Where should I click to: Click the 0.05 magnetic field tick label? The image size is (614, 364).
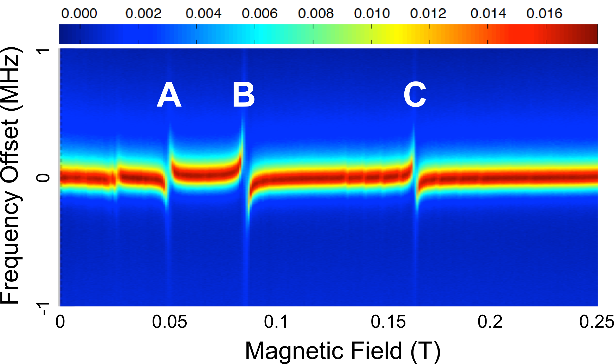[x=169, y=322]
